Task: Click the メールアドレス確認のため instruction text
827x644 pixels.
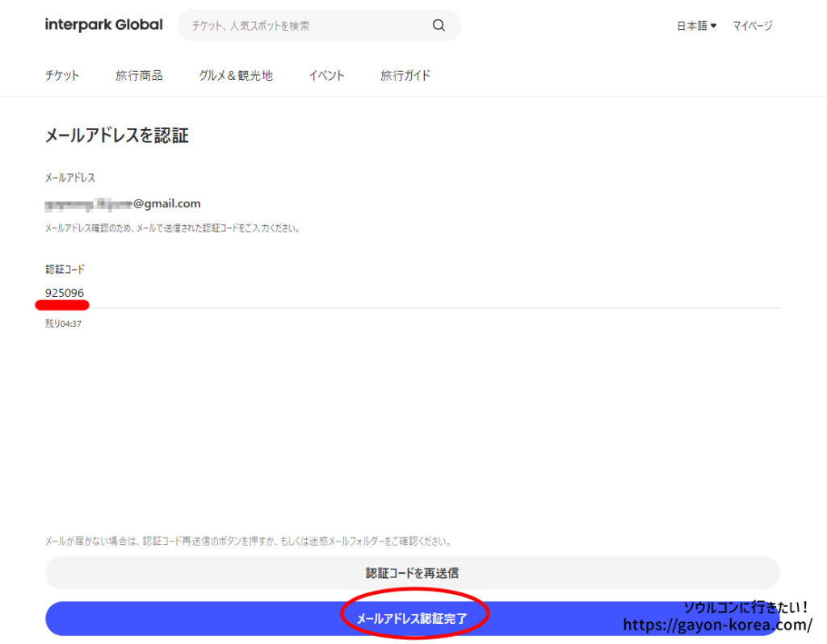Action: pos(173,228)
